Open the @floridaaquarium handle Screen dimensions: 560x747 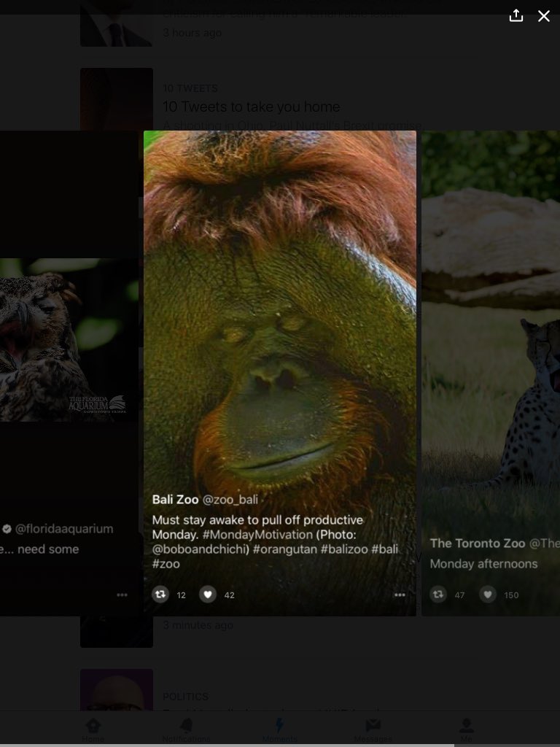click(x=64, y=529)
